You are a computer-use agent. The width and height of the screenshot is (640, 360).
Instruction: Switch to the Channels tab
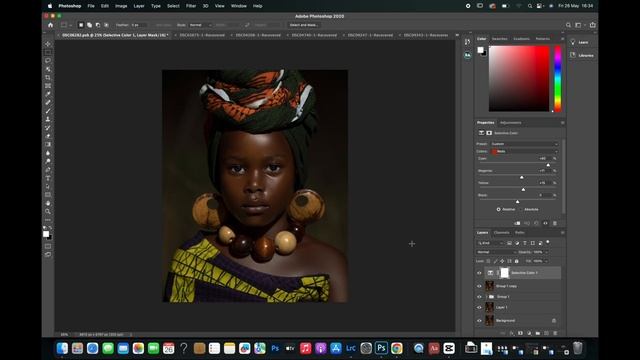point(502,233)
